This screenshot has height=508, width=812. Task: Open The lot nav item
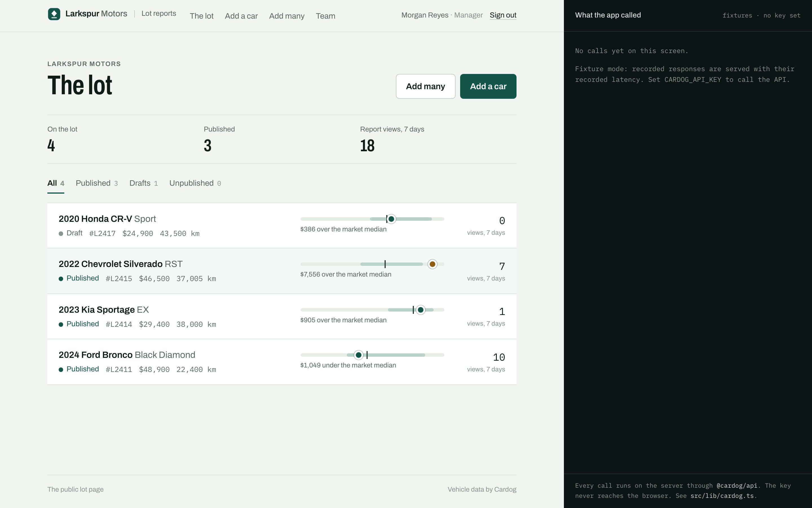[201, 16]
